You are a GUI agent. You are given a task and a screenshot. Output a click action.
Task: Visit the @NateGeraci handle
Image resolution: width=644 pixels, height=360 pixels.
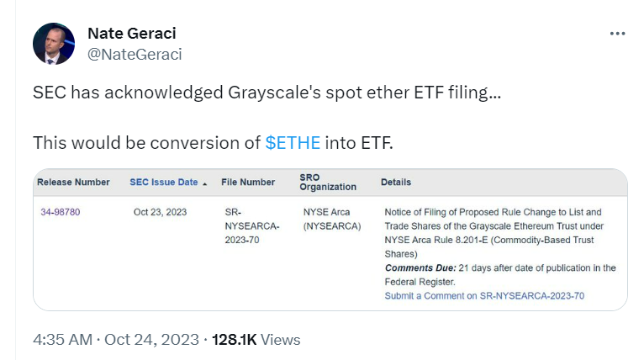(x=135, y=54)
